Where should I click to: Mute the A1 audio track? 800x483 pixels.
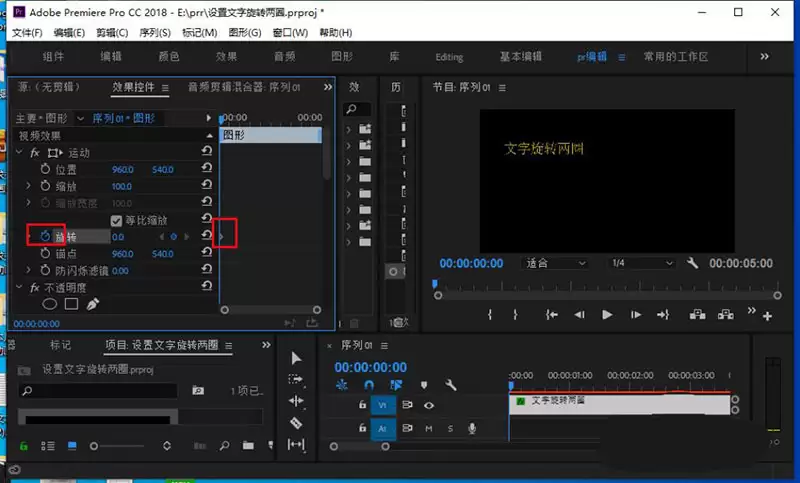tap(429, 428)
